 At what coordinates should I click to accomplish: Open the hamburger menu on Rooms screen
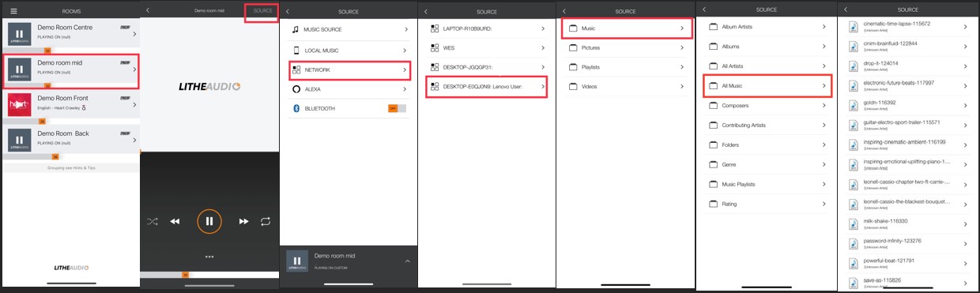13,11
